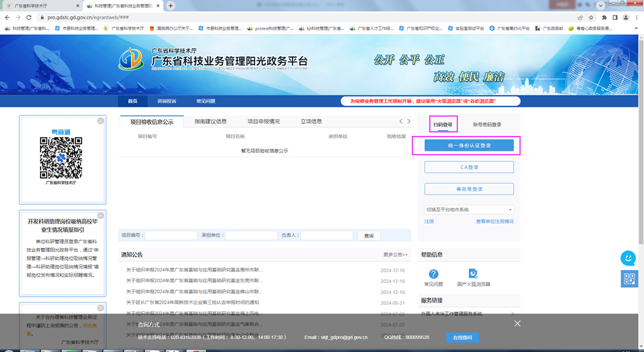Select the 扫码登录 login tab

click(x=443, y=124)
